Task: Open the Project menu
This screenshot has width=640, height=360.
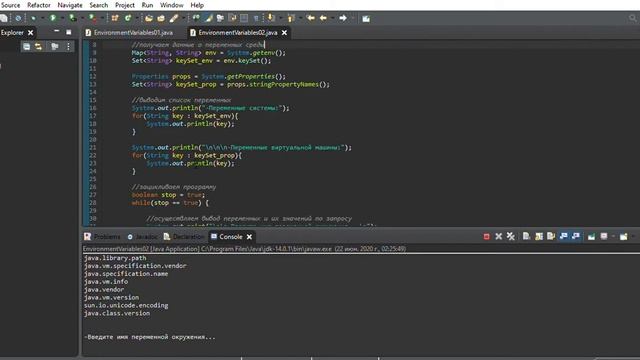Action: tap(125, 5)
